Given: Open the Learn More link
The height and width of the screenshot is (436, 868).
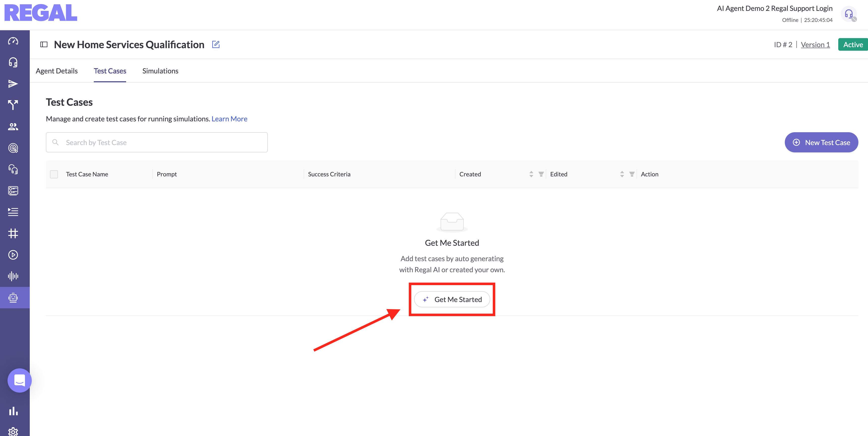Looking at the screenshot, I should (x=229, y=119).
